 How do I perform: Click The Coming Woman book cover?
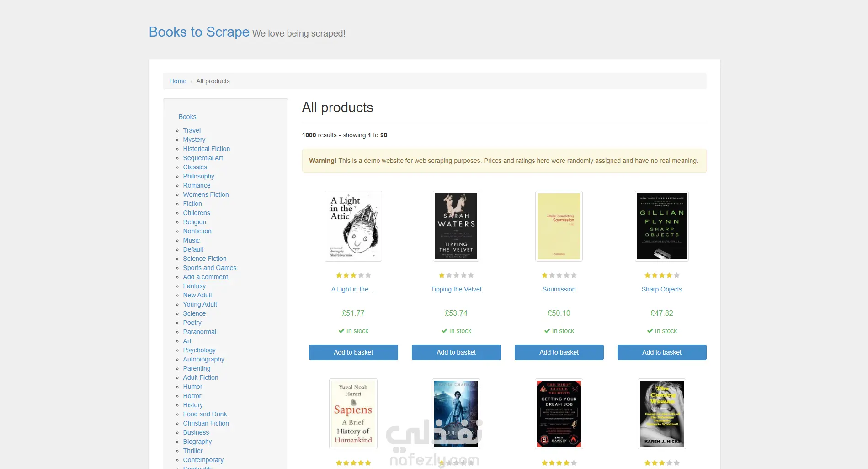661,414
